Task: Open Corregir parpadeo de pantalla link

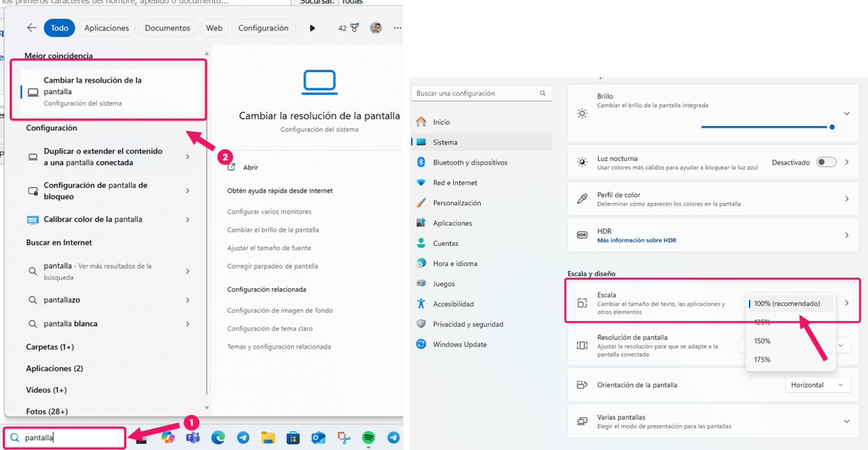Action: pyautogui.click(x=272, y=266)
